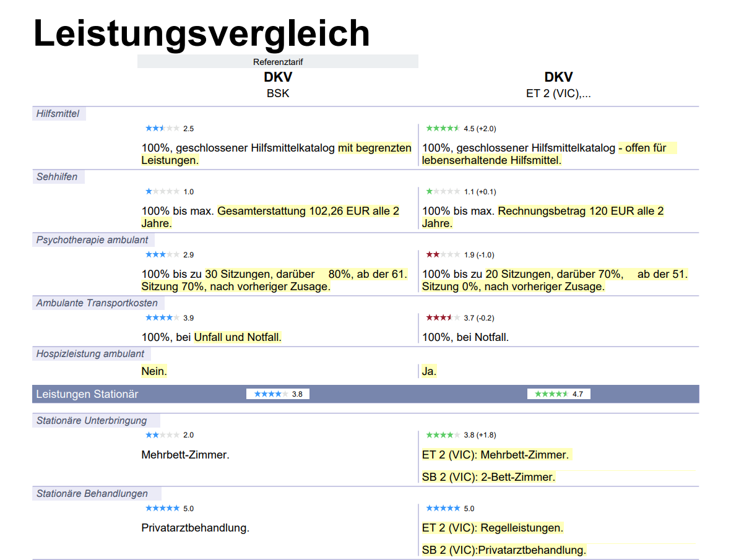The height and width of the screenshot is (560, 731).
Task: Click the Ambulante Transportkosten label
Action: tap(97, 303)
